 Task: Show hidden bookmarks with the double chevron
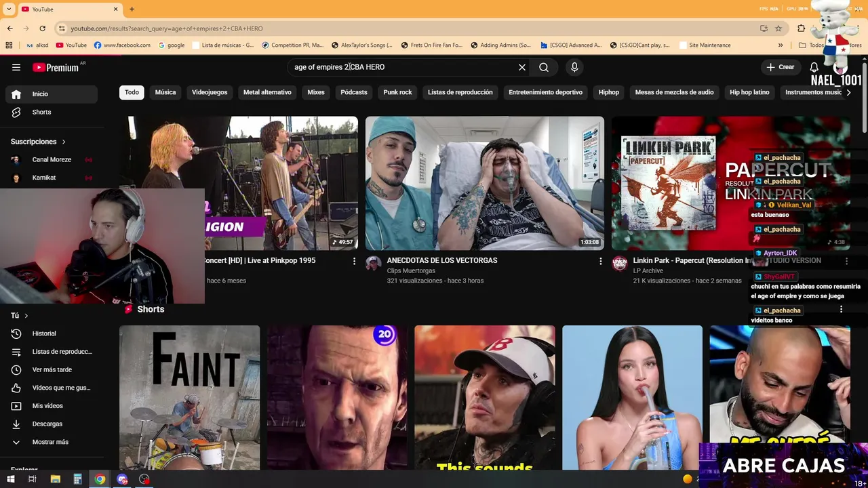[x=781, y=45]
